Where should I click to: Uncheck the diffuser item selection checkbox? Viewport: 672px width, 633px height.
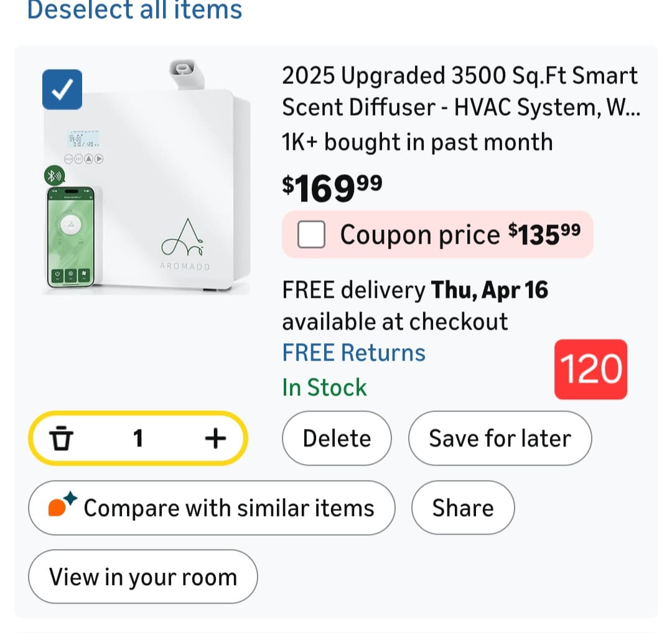point(62,90)
